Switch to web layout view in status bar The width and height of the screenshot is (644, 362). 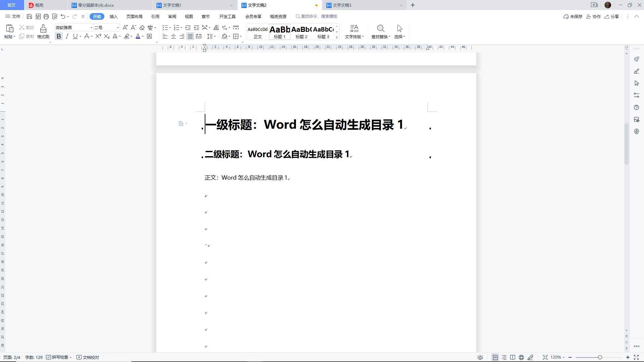tap(521, 357)
